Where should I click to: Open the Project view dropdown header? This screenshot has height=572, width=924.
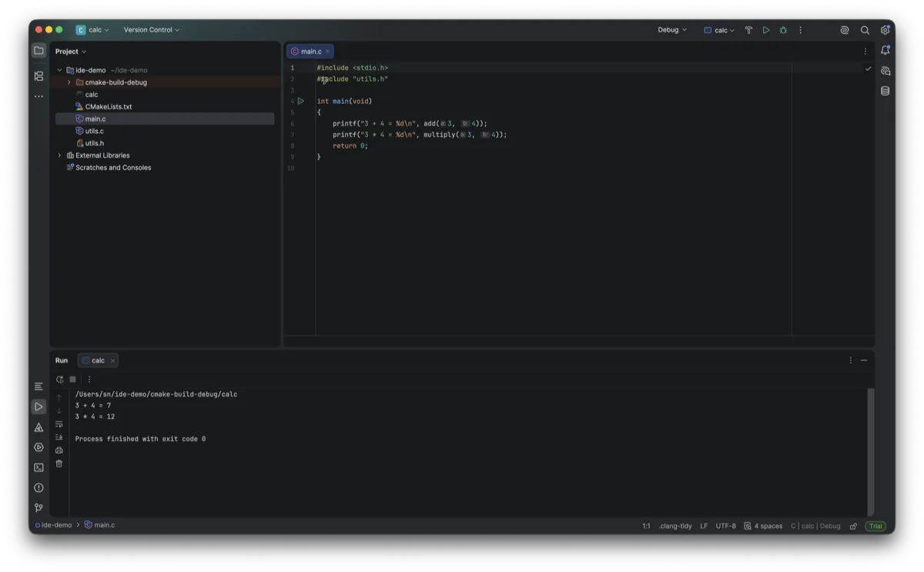(71, 52)
